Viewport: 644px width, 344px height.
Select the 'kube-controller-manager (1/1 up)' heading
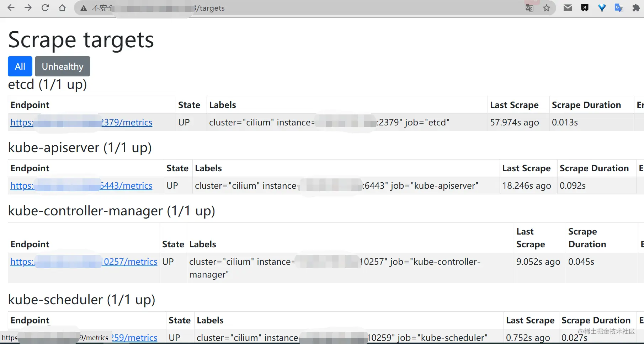coord(112,211)
